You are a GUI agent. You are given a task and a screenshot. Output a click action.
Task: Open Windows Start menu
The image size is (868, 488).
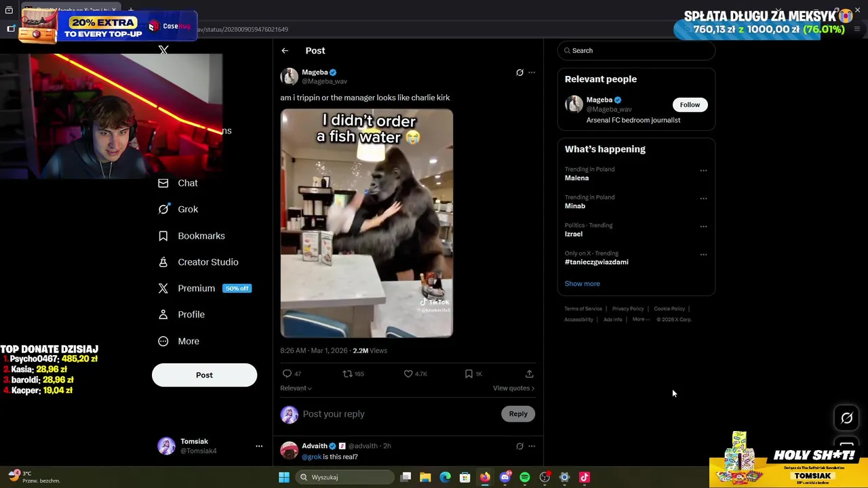pyautogui.click(x=284, y=477)
